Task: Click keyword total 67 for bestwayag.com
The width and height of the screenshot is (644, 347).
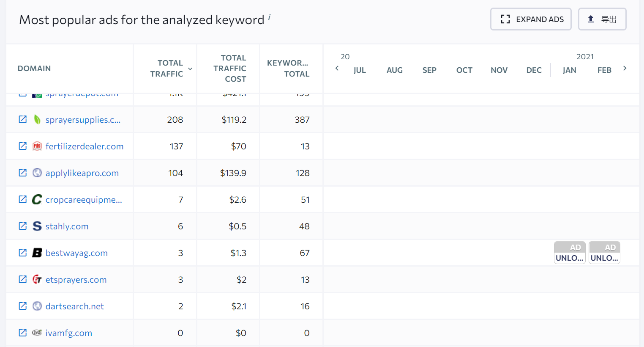Action: click(305, 253)
